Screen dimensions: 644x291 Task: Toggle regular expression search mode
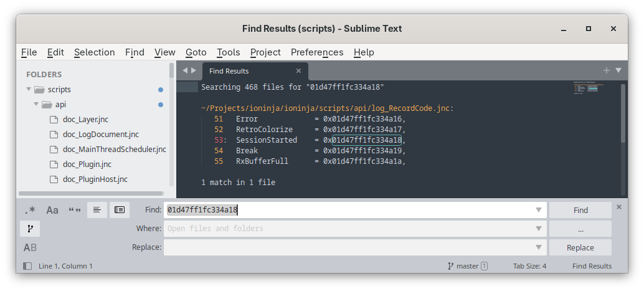(x=30, y=210)
